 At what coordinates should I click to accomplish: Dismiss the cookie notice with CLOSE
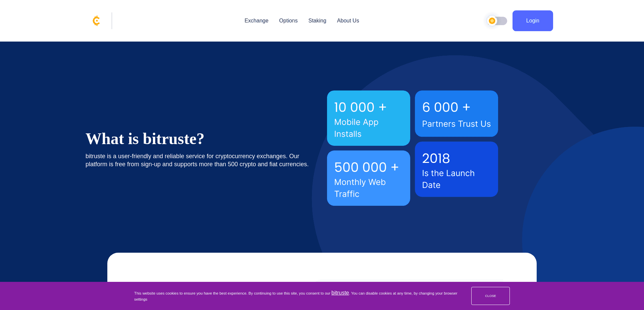pos(490,296)
